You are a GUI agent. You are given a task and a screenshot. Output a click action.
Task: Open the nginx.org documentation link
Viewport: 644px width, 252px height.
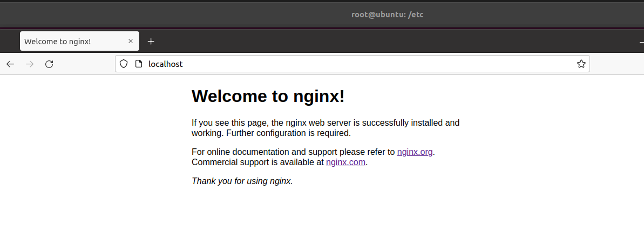point(415,152)
